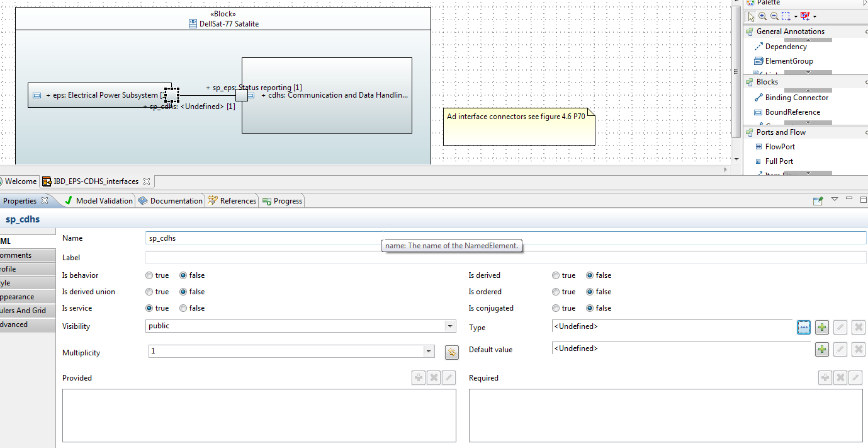The width and height of the screenshot is (868, 448).
Task: Open the Multiplicity dropdown
Action: pos(429,352)
